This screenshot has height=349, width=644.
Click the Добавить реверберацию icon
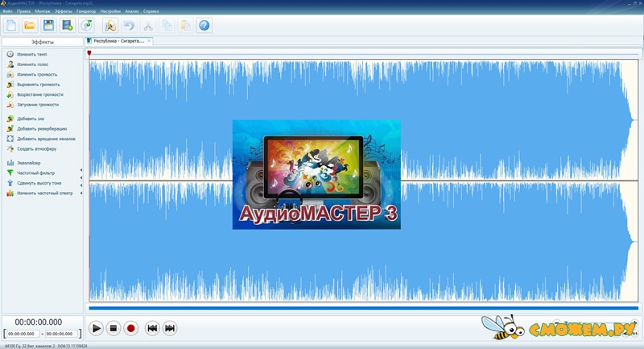tap(10, 129)
